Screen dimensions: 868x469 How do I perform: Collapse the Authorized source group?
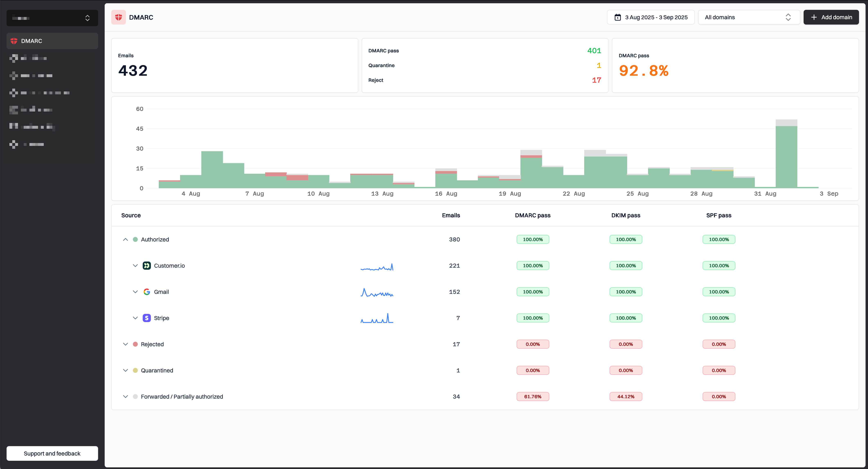click(126, 239)
